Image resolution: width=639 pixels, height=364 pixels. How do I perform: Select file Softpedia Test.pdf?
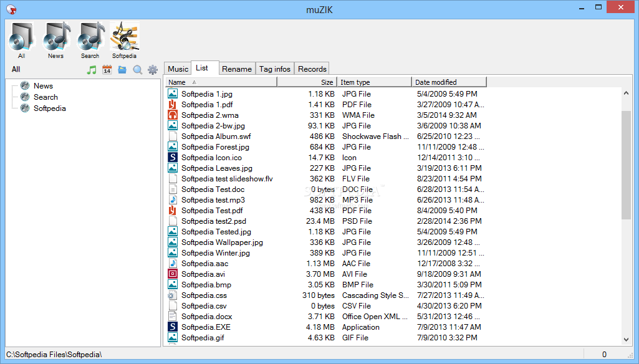pos(212,210)
